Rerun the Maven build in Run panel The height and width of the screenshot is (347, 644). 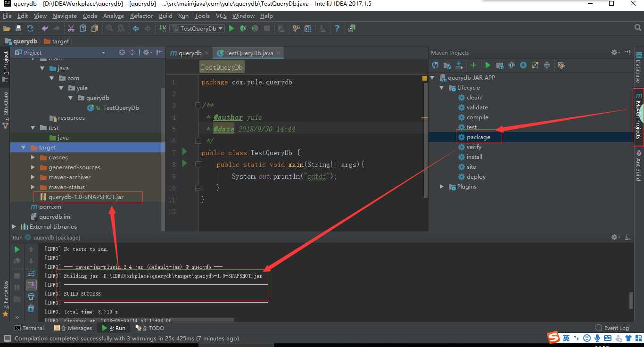click(17, 249)
